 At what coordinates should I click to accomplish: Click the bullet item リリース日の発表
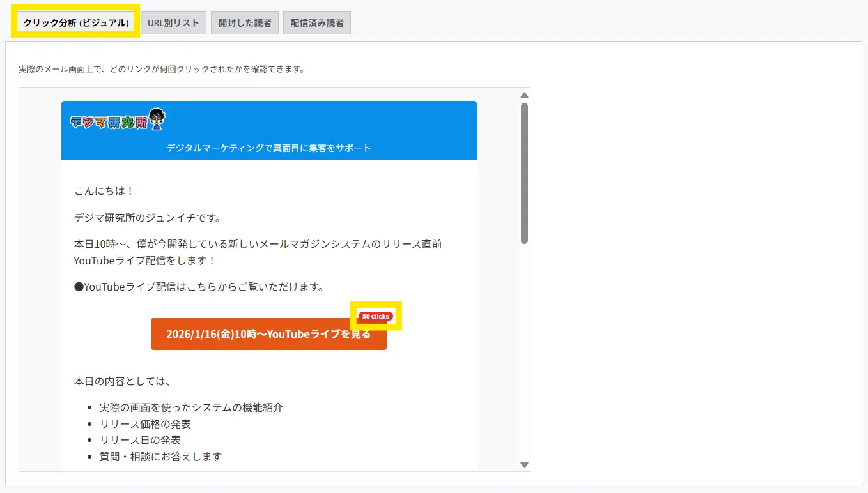pos(140,440)
